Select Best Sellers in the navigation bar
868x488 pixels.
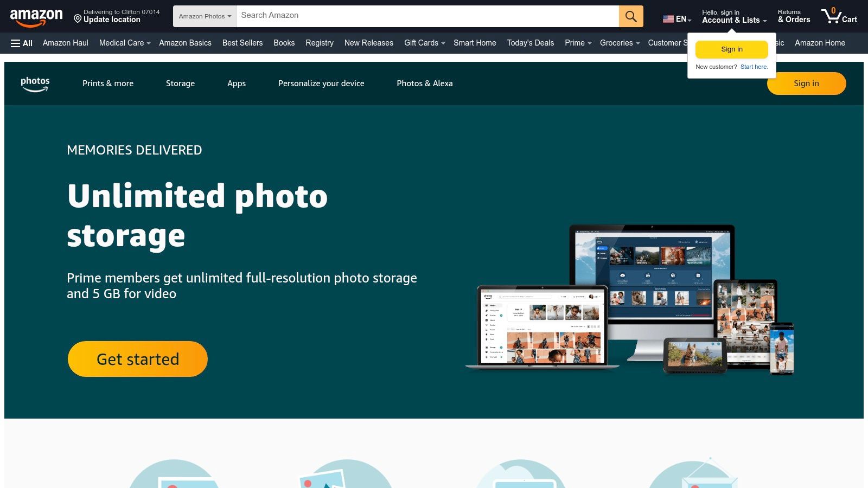(242, 43)
